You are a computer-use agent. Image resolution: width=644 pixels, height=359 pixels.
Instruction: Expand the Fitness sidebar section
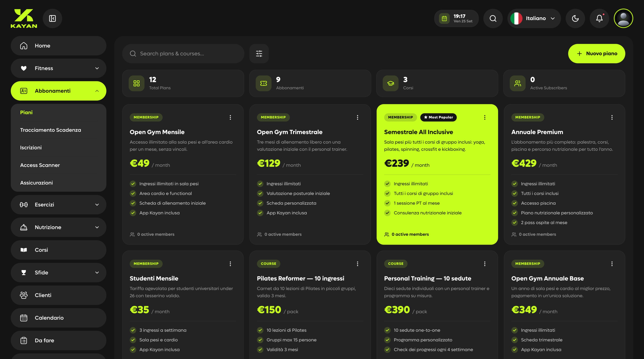[x=59, y=68]
